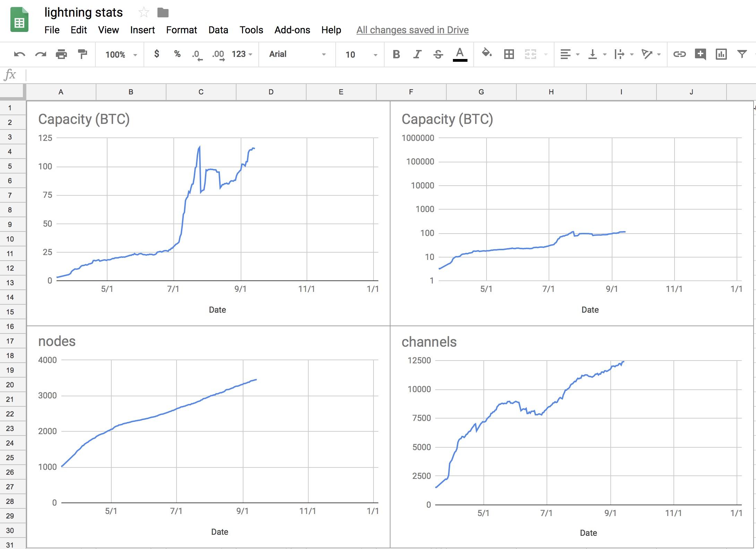Select the nodes chart
The width and height of the screenshot is (756, 549).
[x=208, y=437]
